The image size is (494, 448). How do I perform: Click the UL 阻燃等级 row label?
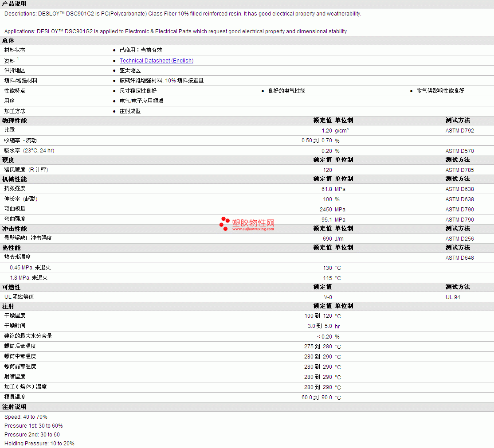pos(19,297)
